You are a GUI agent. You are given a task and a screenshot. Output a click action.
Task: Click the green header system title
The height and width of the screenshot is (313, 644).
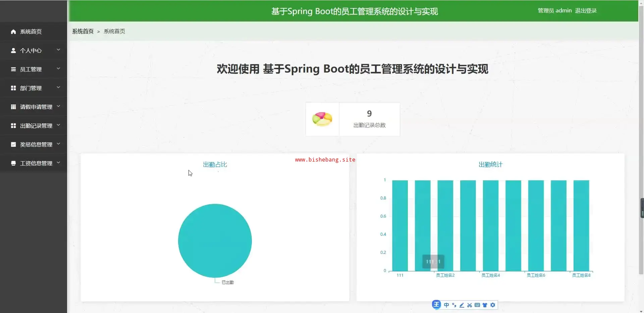[x=355, y=11]
